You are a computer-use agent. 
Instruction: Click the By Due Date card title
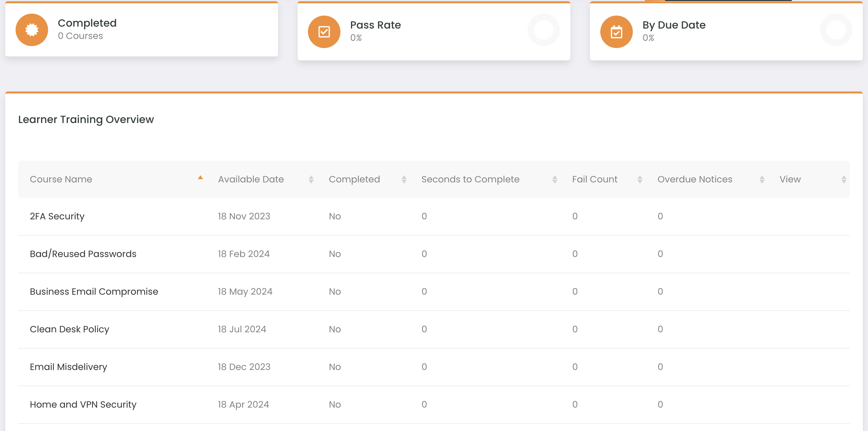(674, 25)
